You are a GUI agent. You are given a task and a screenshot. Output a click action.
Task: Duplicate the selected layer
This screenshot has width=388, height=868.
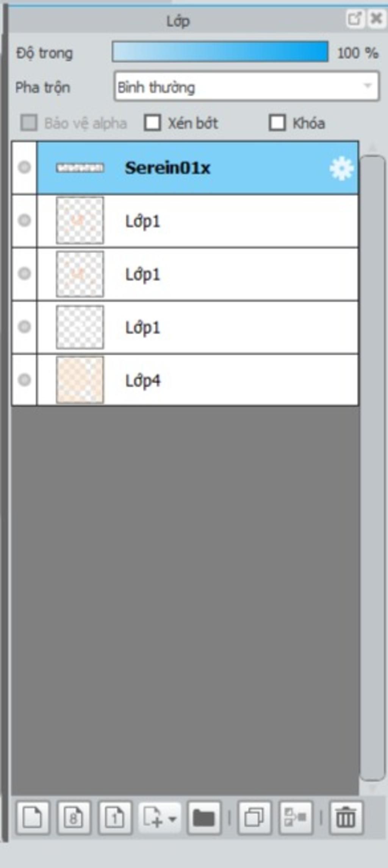tap(255, 818)
